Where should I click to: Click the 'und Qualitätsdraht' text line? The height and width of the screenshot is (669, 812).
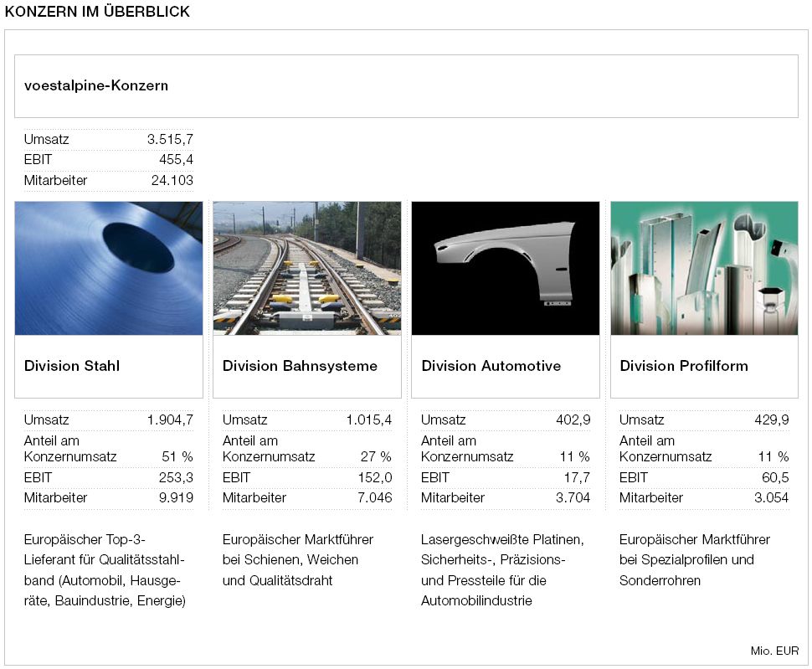pos(278,580)
